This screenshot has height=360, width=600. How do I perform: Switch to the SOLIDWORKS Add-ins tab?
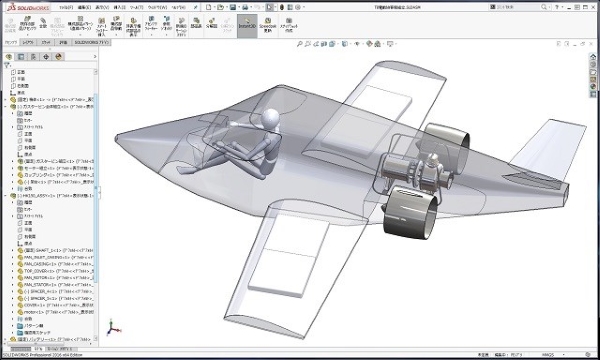point(91,42)
